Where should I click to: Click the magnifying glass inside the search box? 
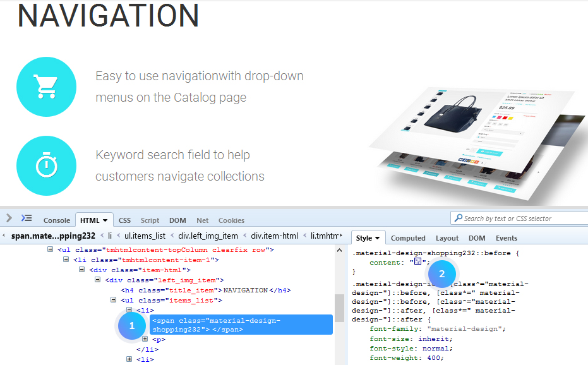457,217
